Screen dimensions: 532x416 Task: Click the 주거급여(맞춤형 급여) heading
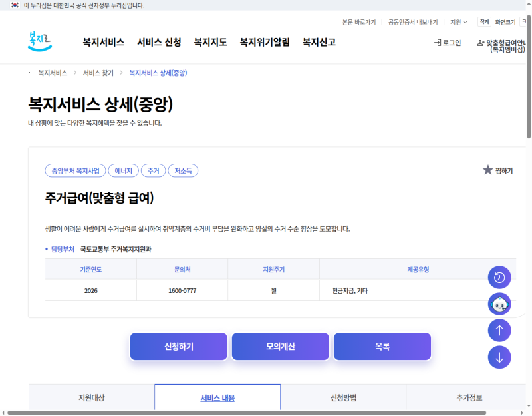tap(99, 198)
